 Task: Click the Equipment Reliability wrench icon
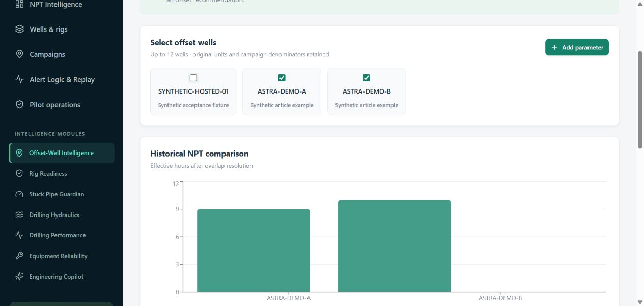(x=19, y=256)
